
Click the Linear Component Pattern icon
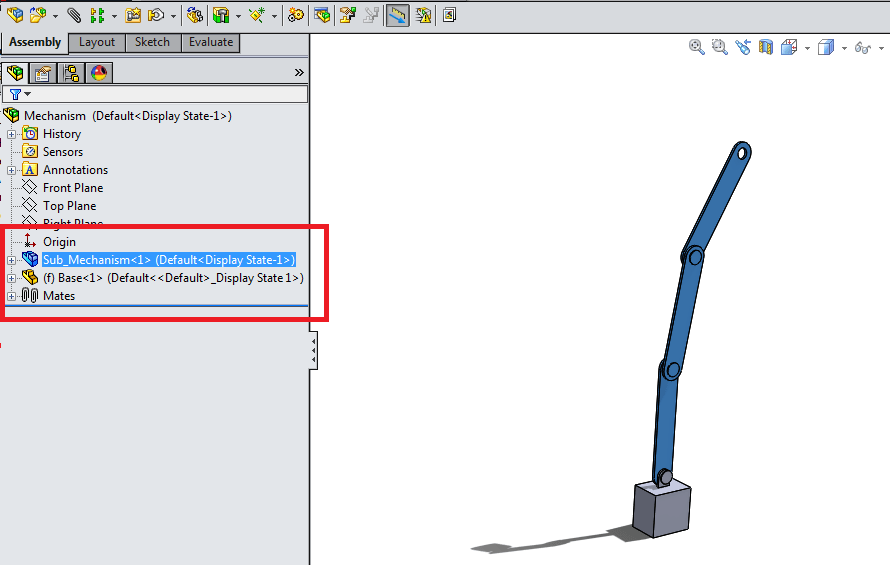click(97, 15)
